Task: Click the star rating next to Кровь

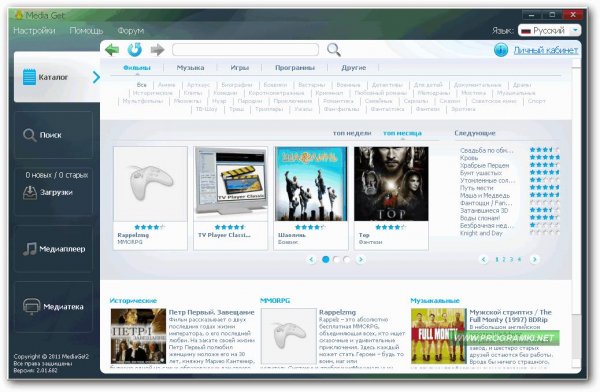Action: (545, 157)
